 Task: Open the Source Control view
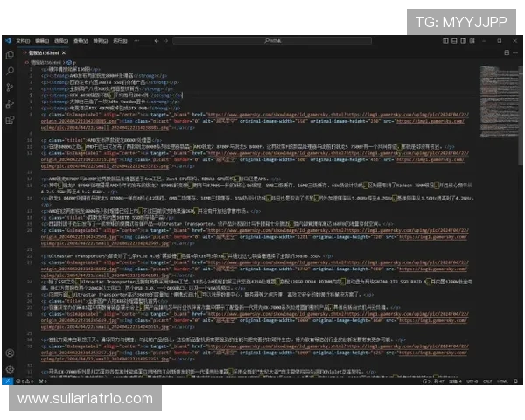[x=10, y=88]
